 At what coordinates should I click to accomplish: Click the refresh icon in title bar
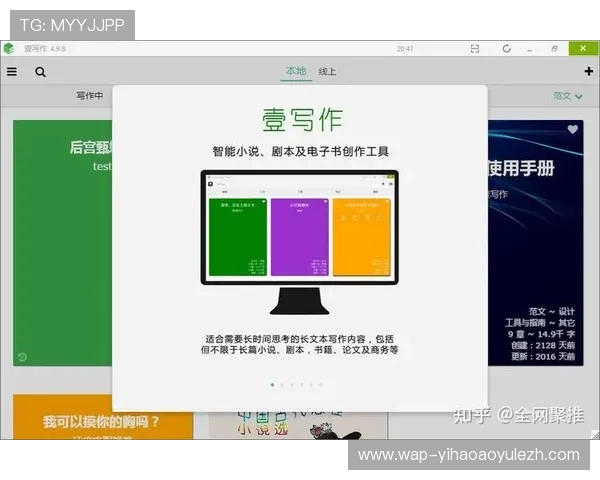pyautogui.click(x=507, y=49)
